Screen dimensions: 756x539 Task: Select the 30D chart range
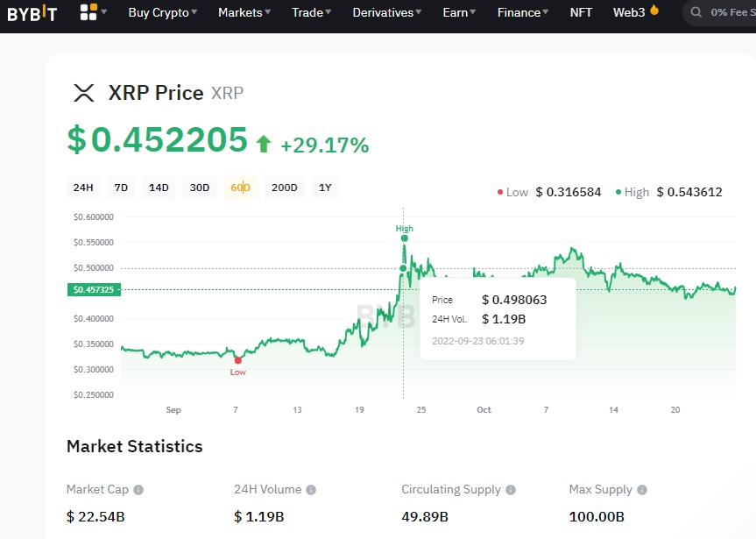pos(200,188)
